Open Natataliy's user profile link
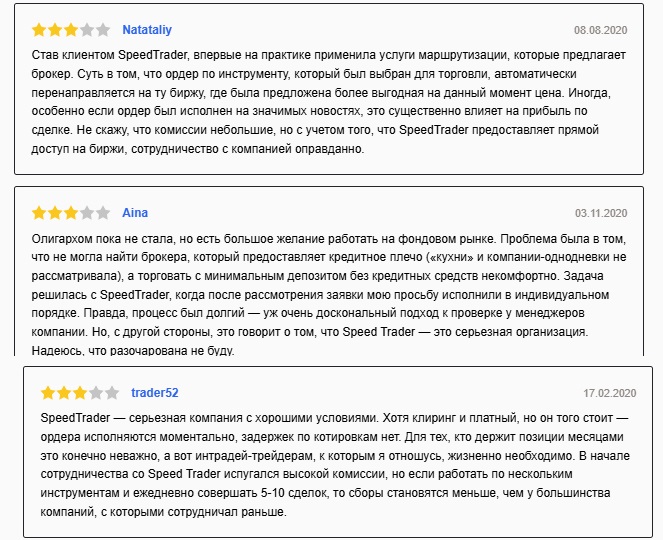Image resolution: width=663 pixels, height=540 pixels. click(147, 30)
